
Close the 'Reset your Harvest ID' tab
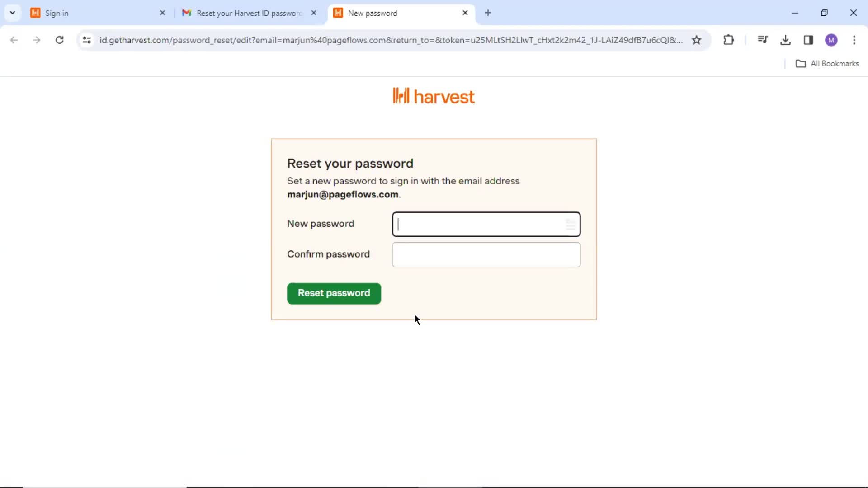(x=314, y=13)
